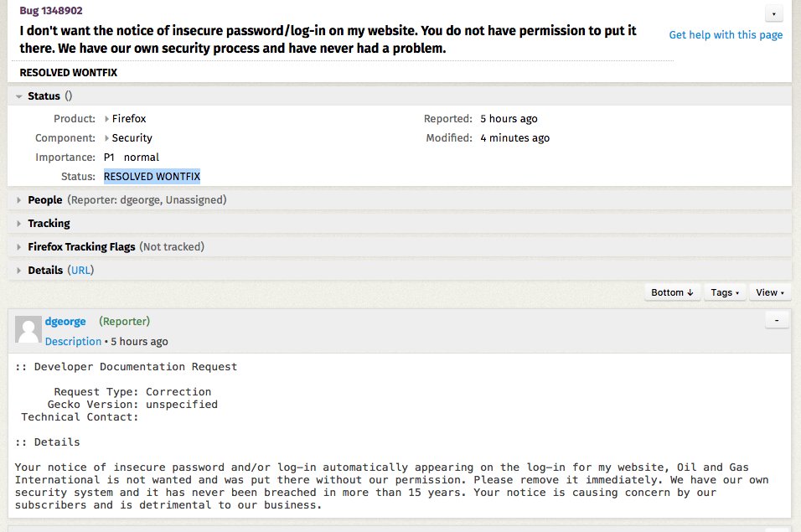Image resolution: width=801 pixels, height=532 pixels.
Task: Click the highlighted RESOLVED WONTFIX status value
Action: click(152, 177)
